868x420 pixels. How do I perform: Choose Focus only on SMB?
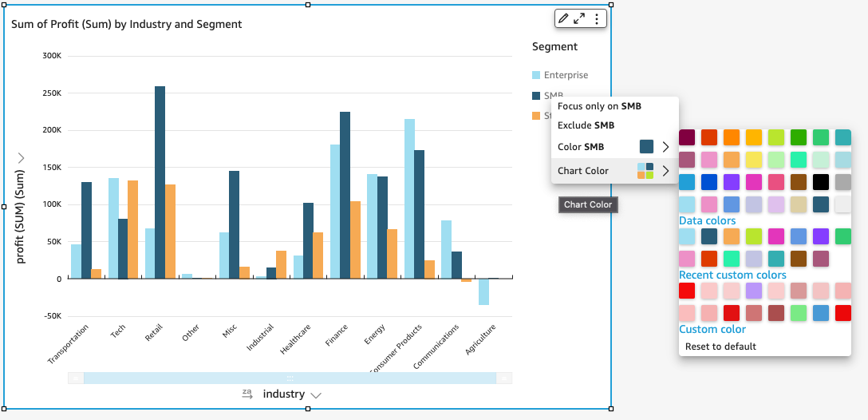[x=598, y=106]
